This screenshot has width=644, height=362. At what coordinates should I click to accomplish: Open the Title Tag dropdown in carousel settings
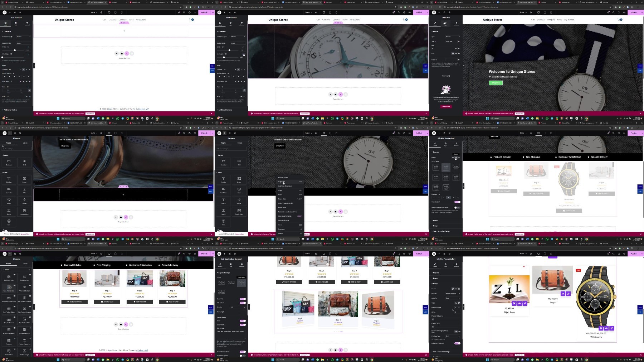point(238,307)
